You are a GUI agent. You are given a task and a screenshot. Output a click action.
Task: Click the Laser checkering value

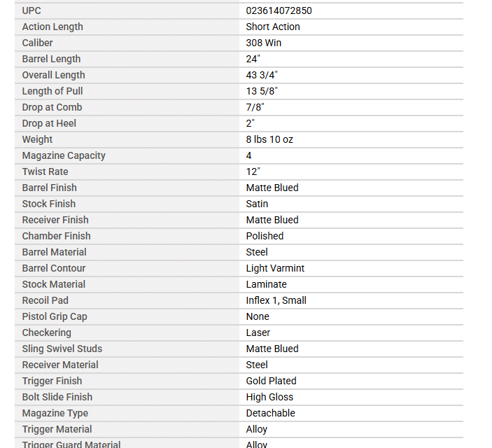point(258,332)
